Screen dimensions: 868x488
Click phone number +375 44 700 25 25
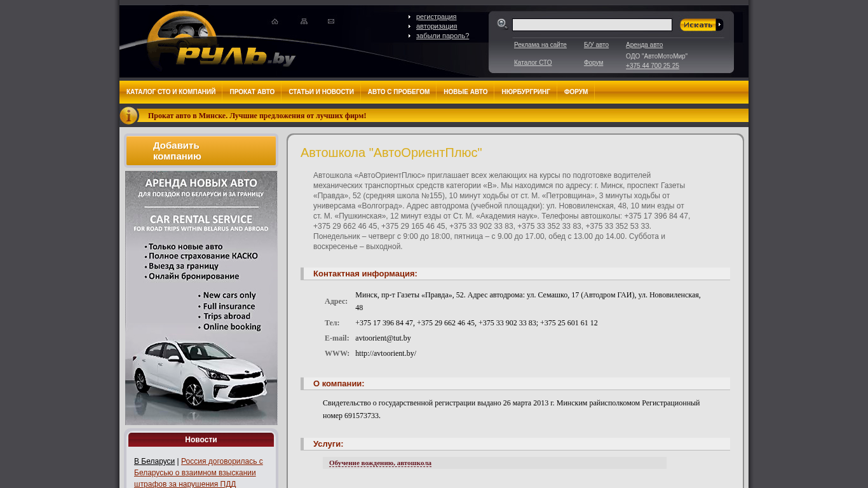click(x=652, y=66)
